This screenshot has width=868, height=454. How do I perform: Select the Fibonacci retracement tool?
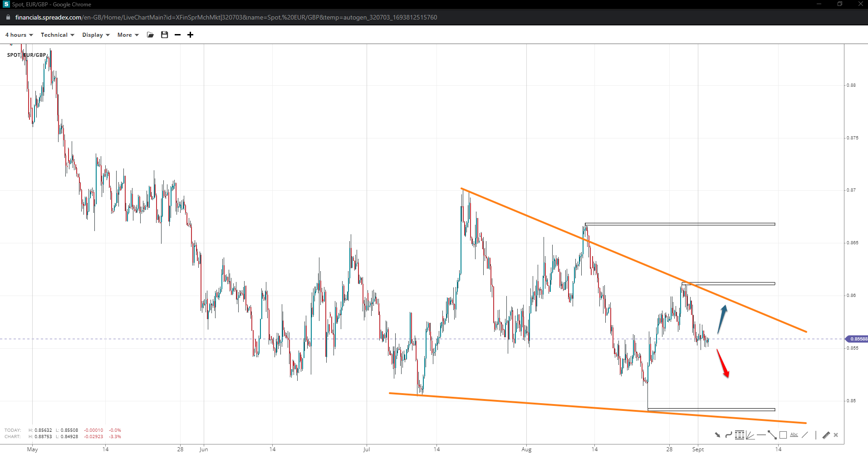click(739, 435)
